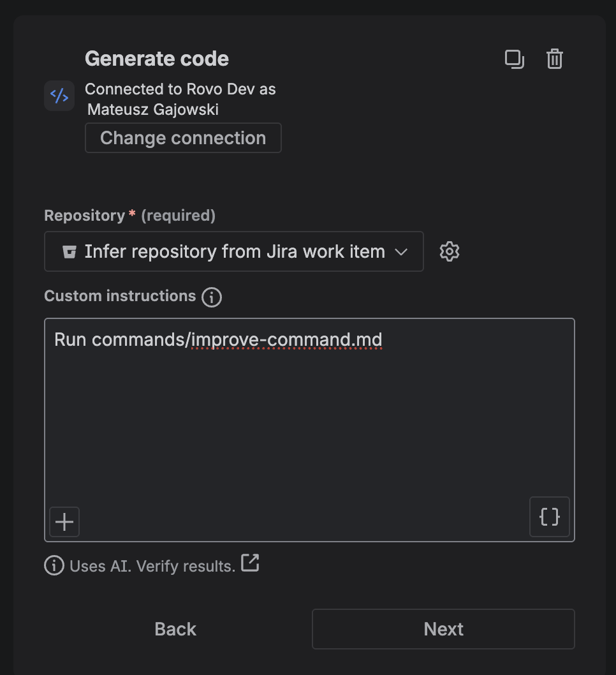Click the Mateusz Gajowski connection name
Image resolution: width=616 pixels, height=675 pixels.
click(153, 109)
